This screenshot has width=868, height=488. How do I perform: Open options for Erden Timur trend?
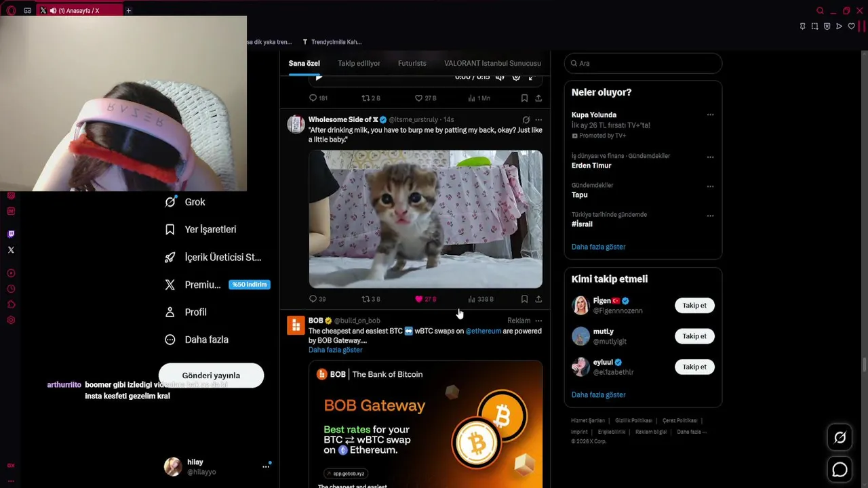710,157
